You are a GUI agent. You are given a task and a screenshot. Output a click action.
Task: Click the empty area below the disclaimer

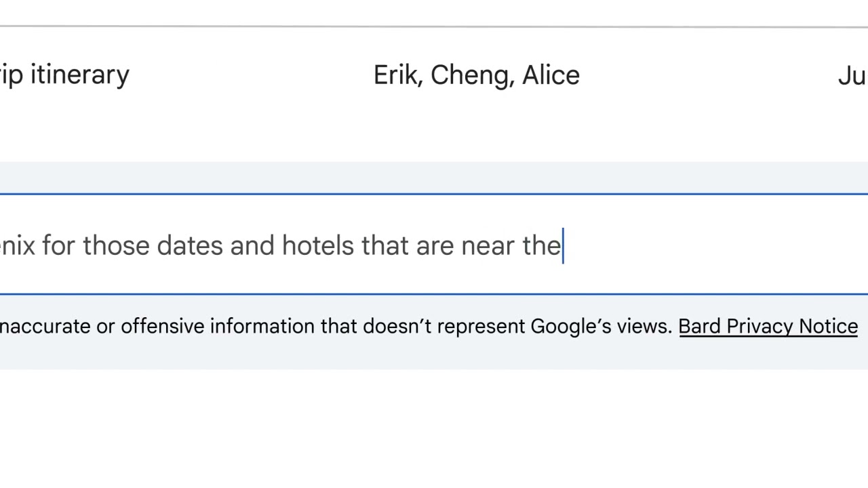434,420
